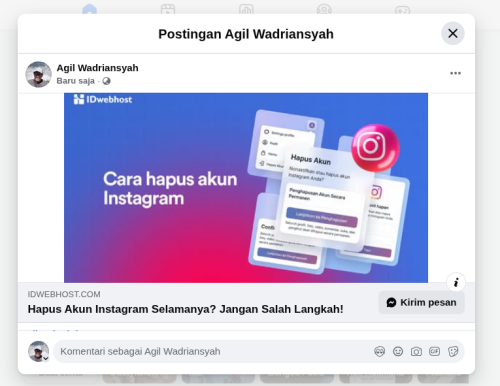Close the Postingan Agil Wadriansyah dialog

[453, 33]
